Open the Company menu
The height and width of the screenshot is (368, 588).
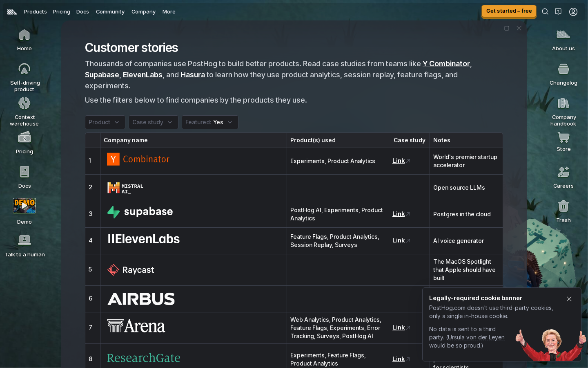pos(143,11)
